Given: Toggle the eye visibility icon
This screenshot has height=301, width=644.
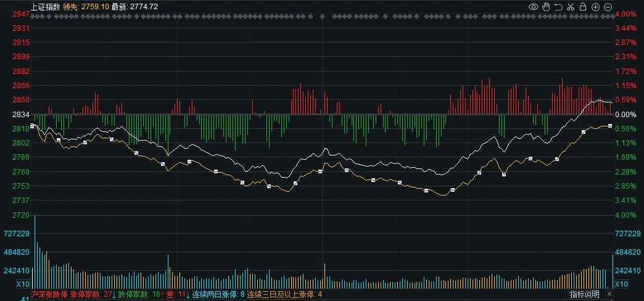Looking at the screenshot, I should (534, 7).
